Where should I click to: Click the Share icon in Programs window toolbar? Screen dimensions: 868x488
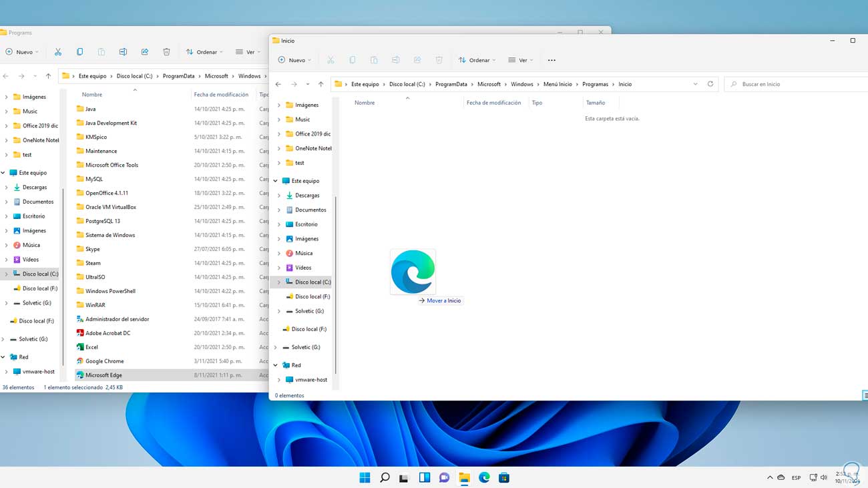(145, 52)
